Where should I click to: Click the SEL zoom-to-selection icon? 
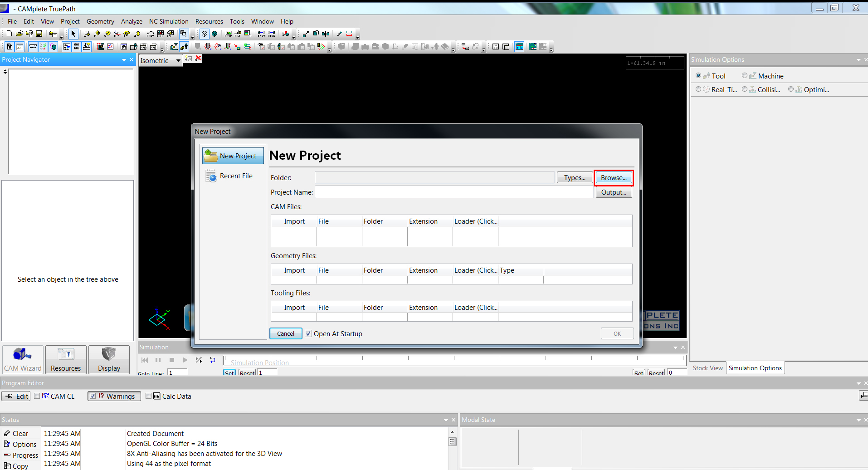(x=171, y=34)
